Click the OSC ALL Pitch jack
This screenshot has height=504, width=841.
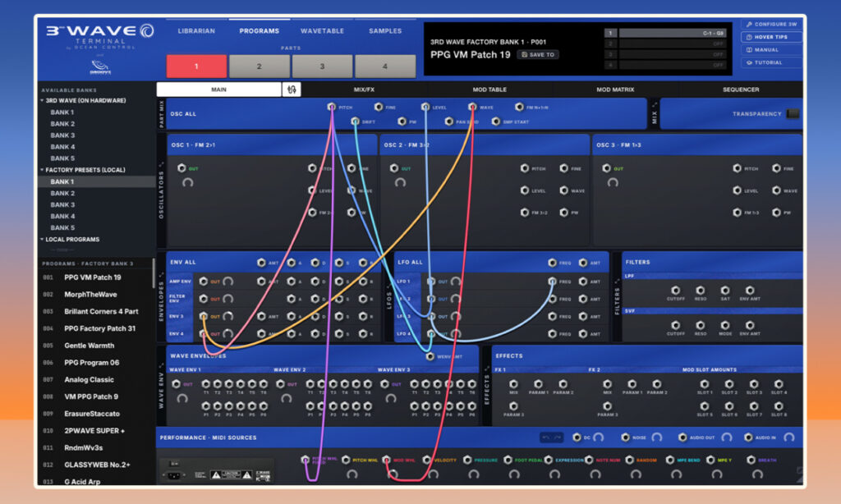(332, 107)
